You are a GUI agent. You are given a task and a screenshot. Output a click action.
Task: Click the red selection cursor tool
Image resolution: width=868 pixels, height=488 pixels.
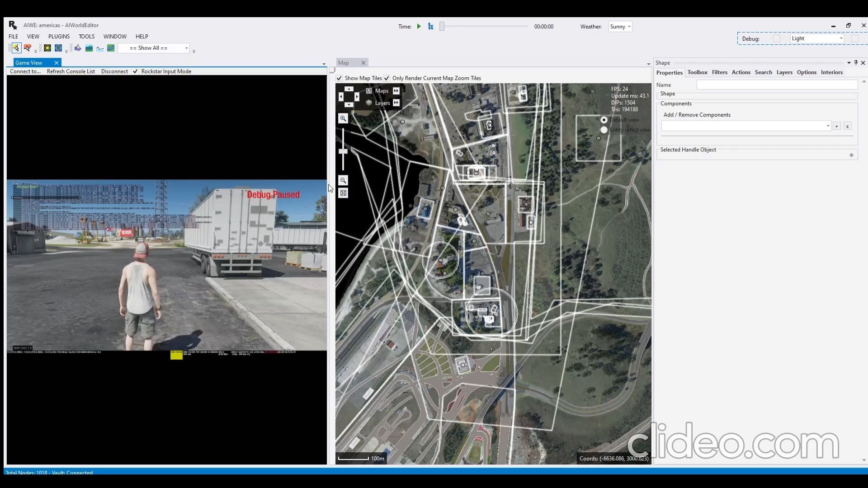28,48
